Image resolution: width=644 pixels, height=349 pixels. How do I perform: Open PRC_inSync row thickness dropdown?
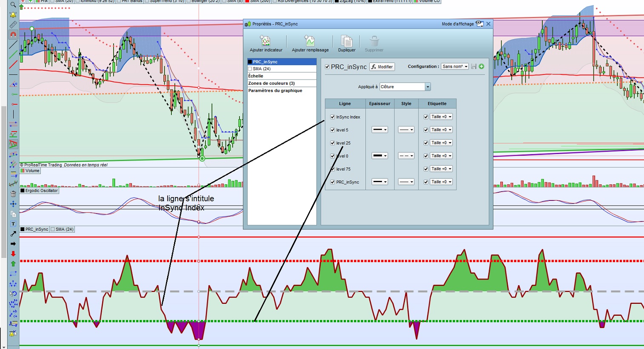[380, 182]
